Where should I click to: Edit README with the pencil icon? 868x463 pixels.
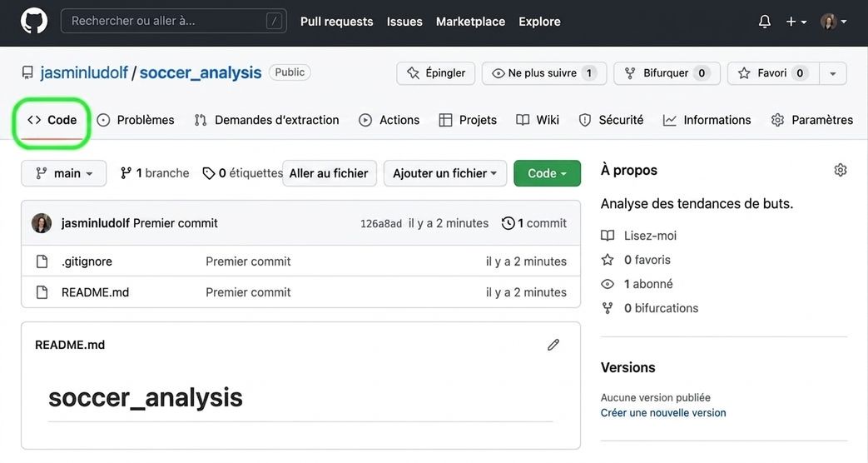coord(553,345)
